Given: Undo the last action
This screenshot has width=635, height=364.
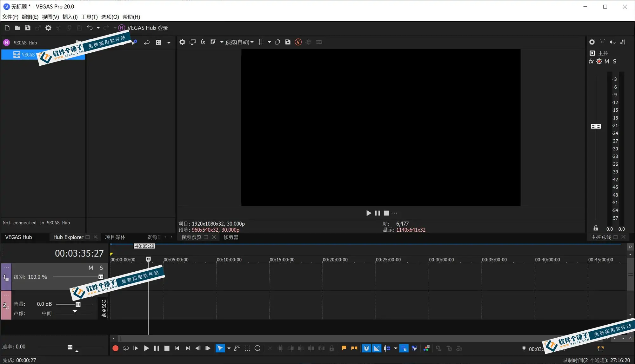Looking at the screenshot, I should [90, 28].
